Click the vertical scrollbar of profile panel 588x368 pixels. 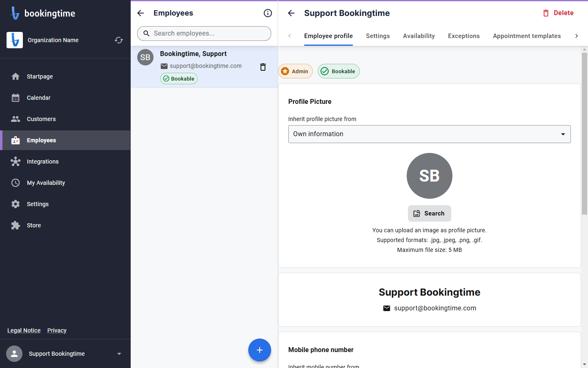click(x=584, y=133)
